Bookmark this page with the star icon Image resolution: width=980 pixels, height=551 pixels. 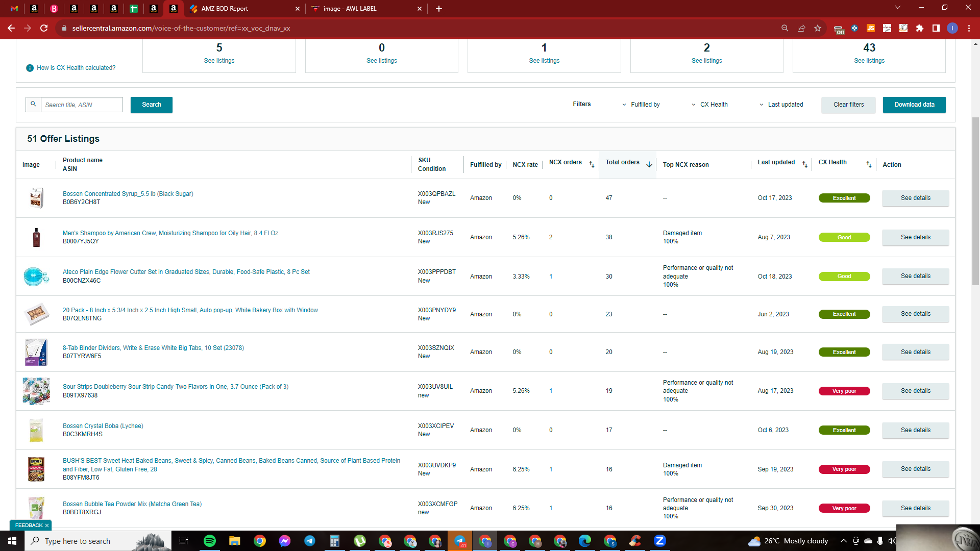pyautogui.click(x=818, y=28)
